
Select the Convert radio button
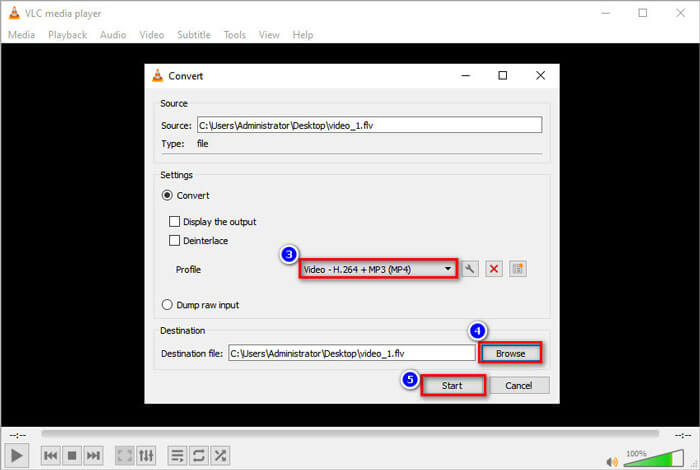coord(167,195)
